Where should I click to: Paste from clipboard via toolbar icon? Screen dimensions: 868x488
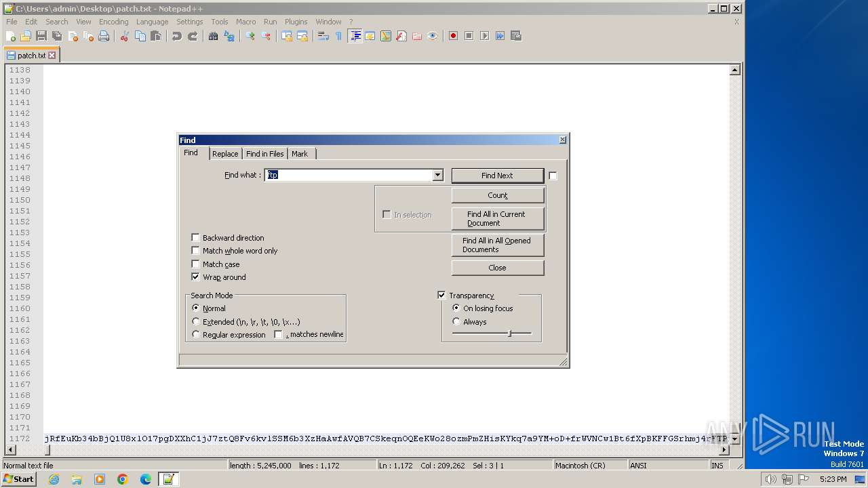click(x=156, y=36)
